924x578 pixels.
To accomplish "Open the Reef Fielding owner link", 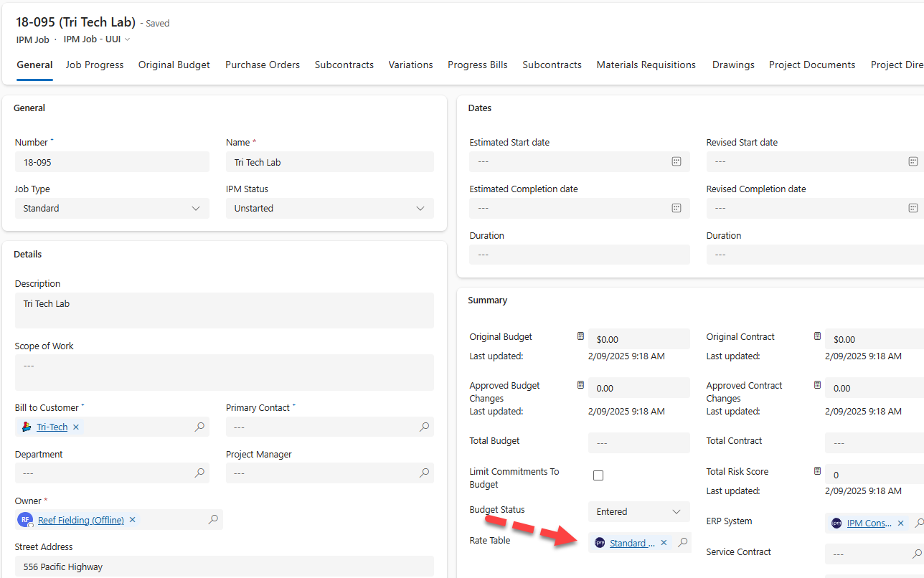I will [81, 520].
